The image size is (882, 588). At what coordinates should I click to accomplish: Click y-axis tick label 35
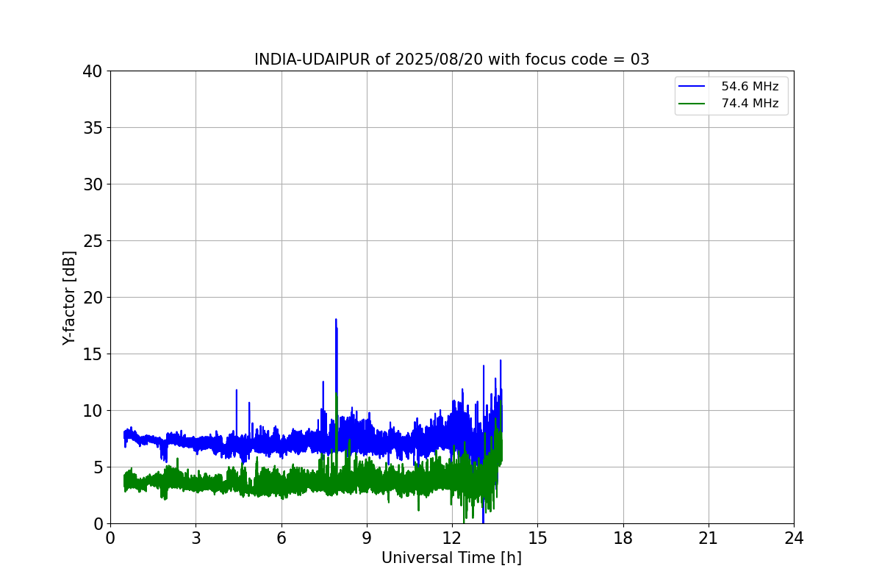coord(93,128)
